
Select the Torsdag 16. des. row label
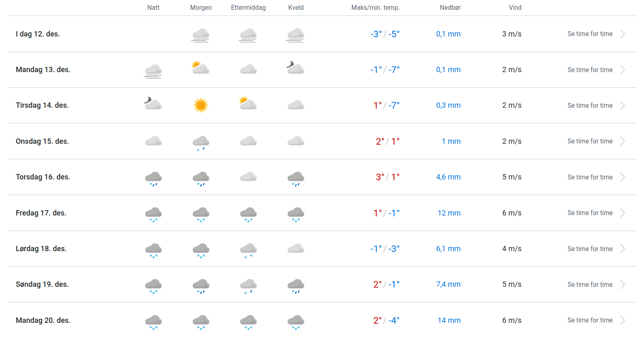43,177
